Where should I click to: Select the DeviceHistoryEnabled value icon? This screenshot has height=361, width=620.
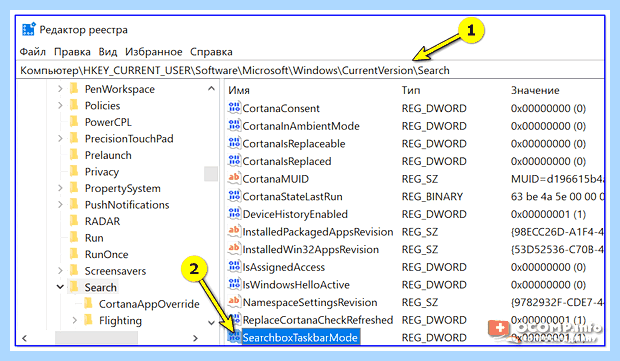click(x=234, y=214)
